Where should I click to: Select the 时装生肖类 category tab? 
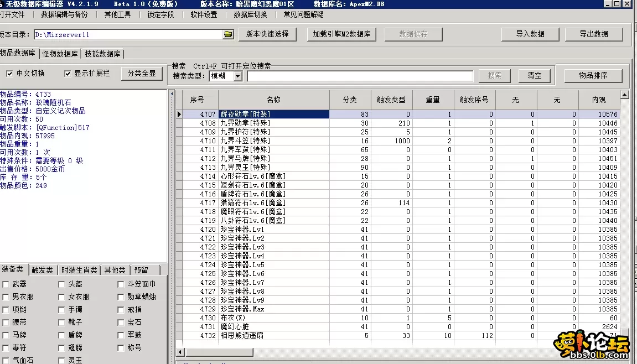pos(79,270)
